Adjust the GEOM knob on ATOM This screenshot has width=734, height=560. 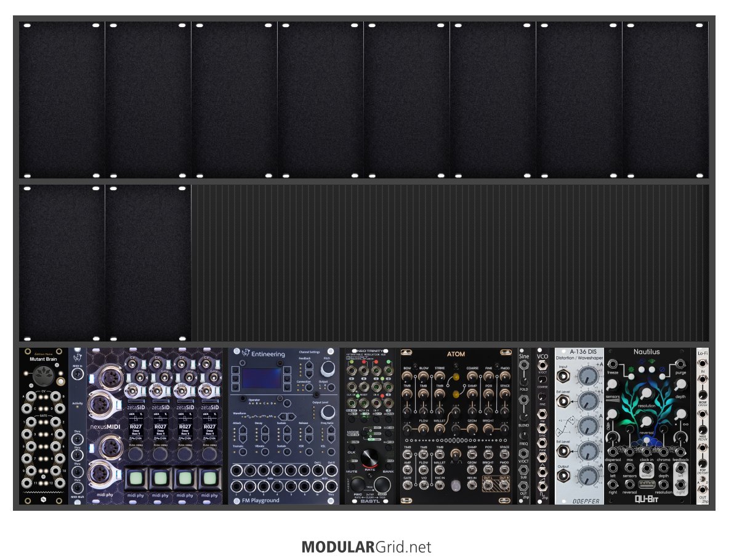[472, 429]
